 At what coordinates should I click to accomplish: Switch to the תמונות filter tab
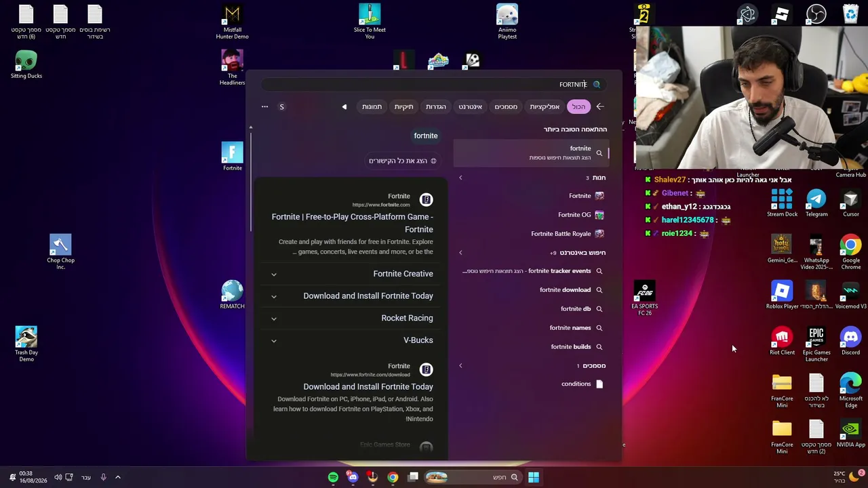(372, 106)
